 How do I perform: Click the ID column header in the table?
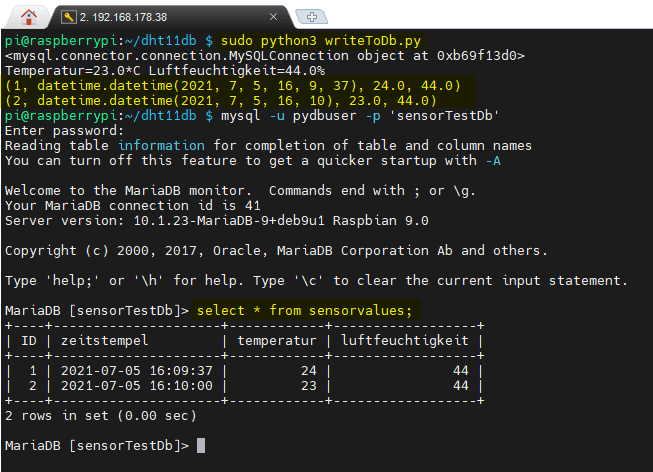coord(29,342)
